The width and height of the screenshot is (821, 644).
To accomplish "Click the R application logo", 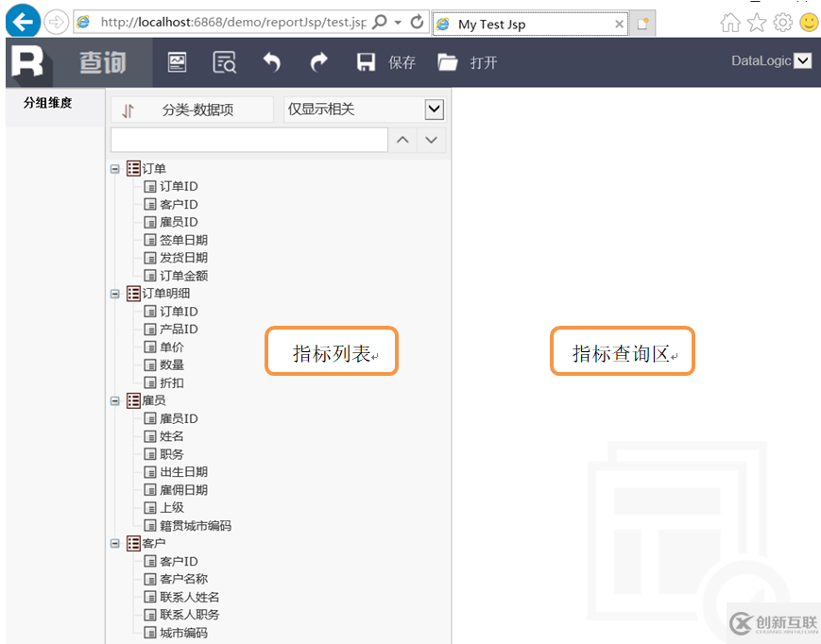I will (x=28, y=62).
